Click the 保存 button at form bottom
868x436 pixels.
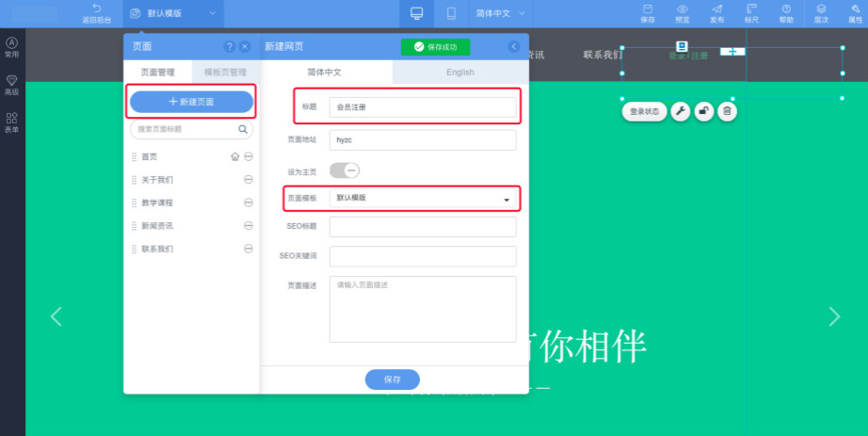(x=392, y=379)
